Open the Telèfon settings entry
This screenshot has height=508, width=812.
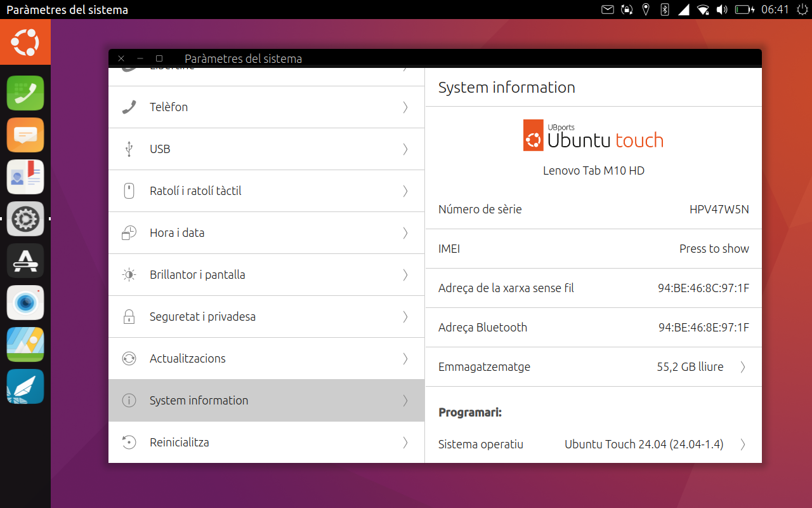pos(266,107)
